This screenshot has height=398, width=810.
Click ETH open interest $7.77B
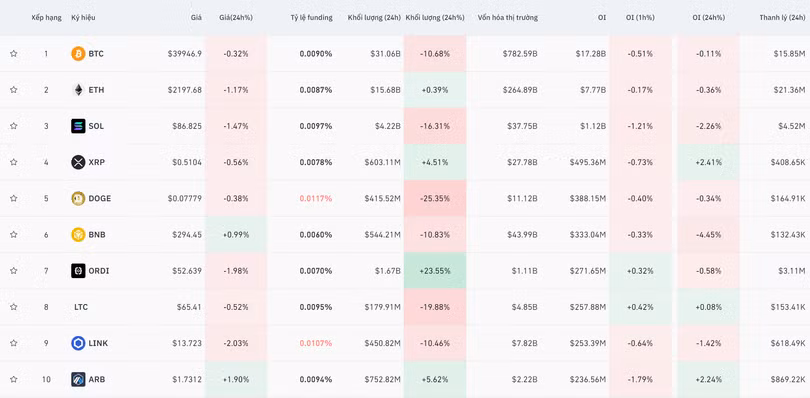593,90
